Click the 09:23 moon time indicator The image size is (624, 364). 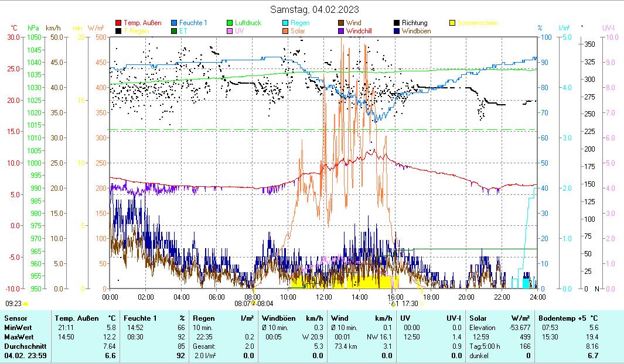pyautogui.click(x=13, y=304)
